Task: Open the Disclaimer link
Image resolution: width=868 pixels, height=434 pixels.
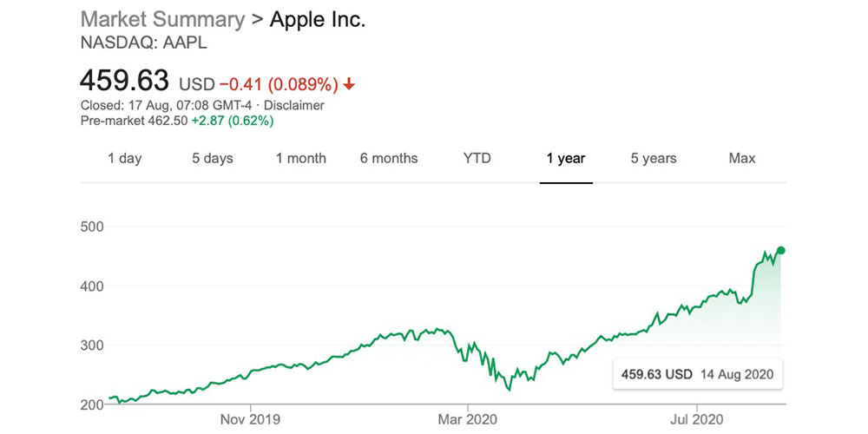Action: (x=293, y=105)
